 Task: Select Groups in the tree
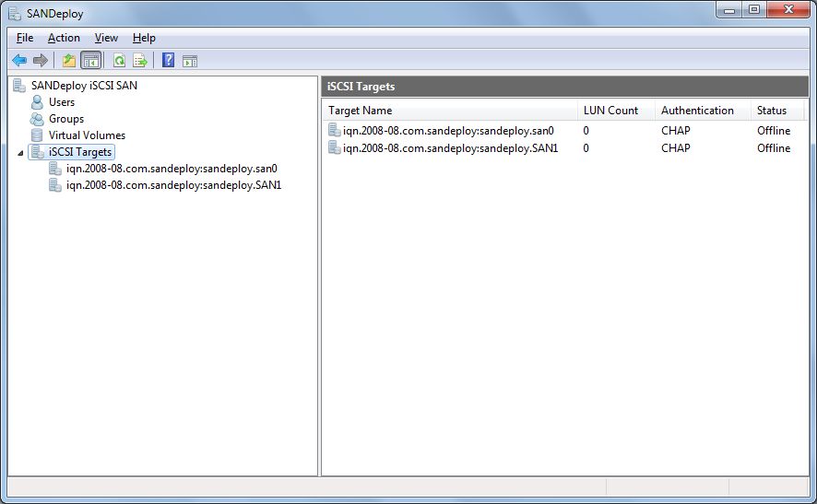[x=66, y=119]
